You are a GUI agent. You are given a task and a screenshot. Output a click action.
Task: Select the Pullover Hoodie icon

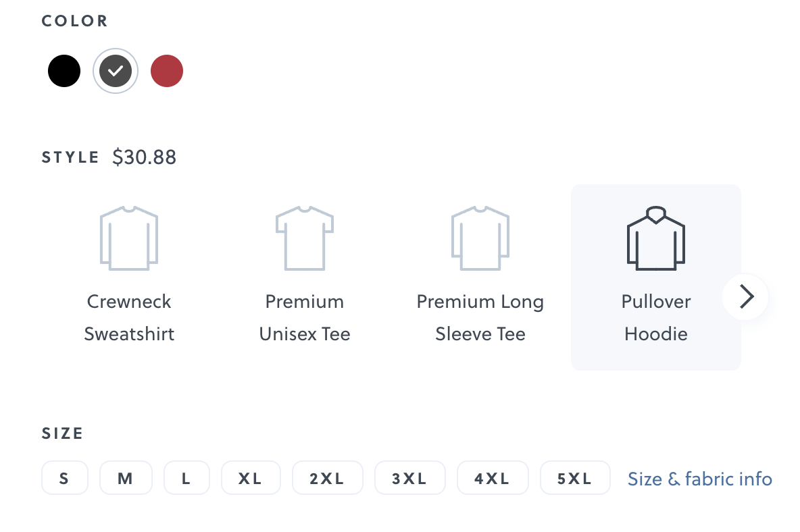655,238
